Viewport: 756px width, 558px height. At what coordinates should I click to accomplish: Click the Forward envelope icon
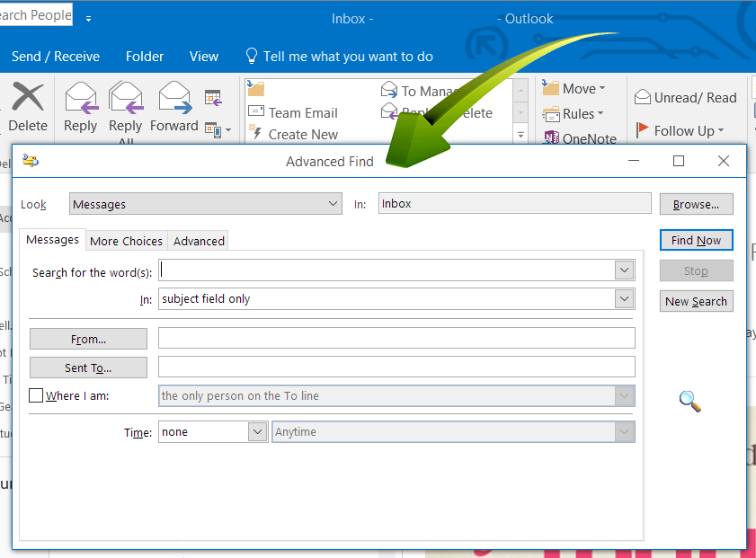tap(174, 98)
